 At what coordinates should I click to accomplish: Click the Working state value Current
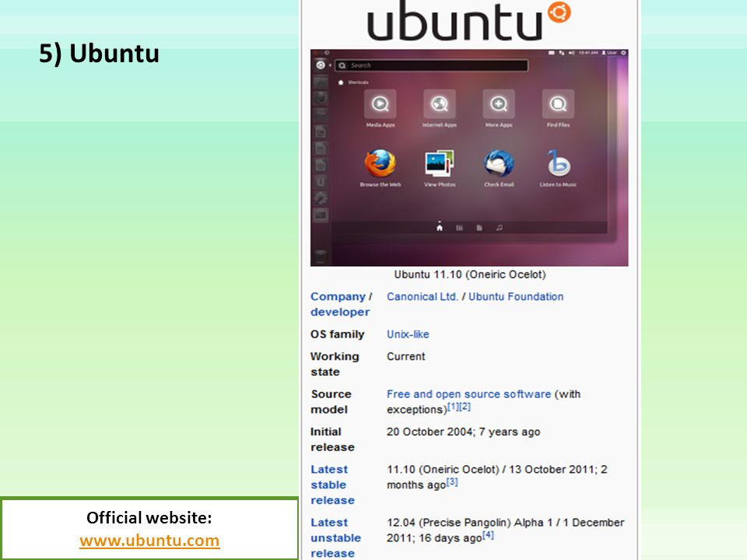(406, 357)
